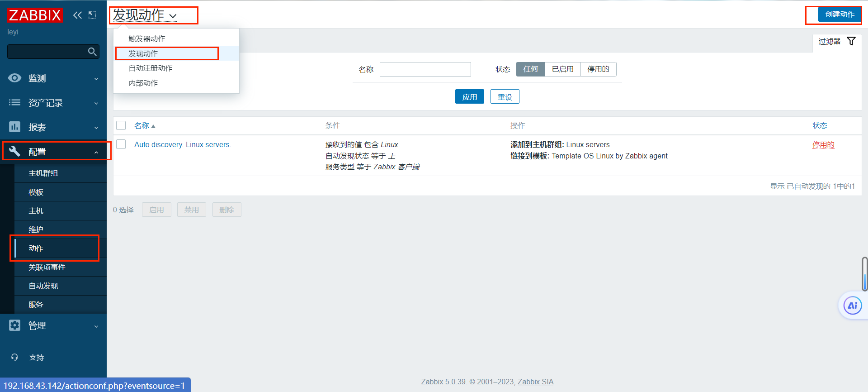Toggle kiosk sidebar hide icon

[x=92, y=15]
